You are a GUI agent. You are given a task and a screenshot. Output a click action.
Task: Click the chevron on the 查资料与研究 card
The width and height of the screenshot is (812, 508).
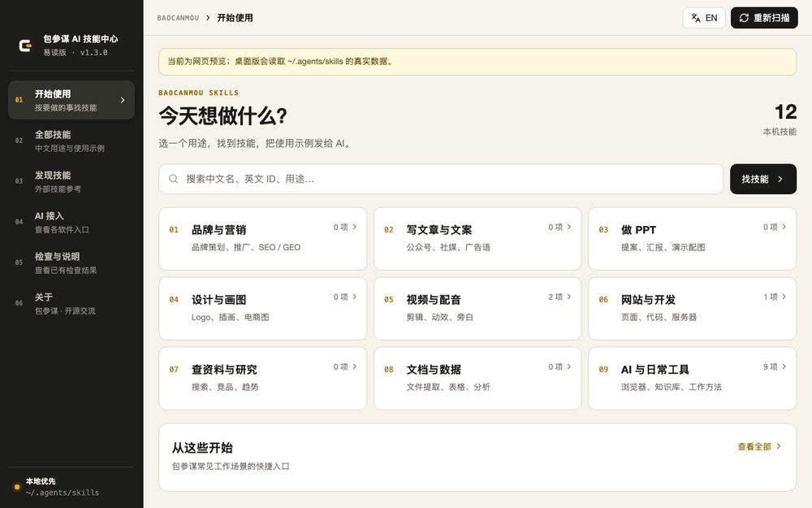[x=355, y=367]
